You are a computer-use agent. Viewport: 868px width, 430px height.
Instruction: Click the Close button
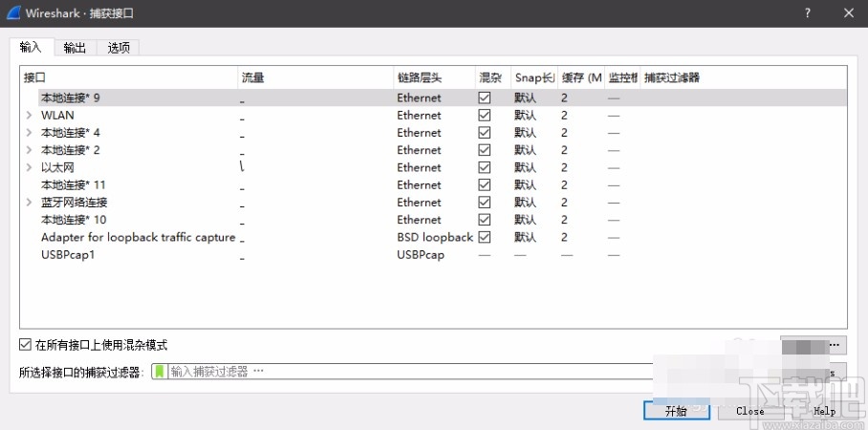[x=750, y=411]
